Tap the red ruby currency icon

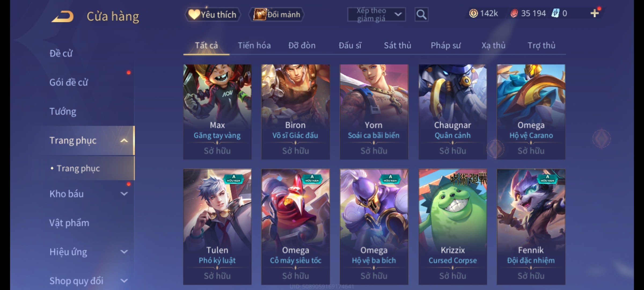pyautogui.click(x=514, y=13)
